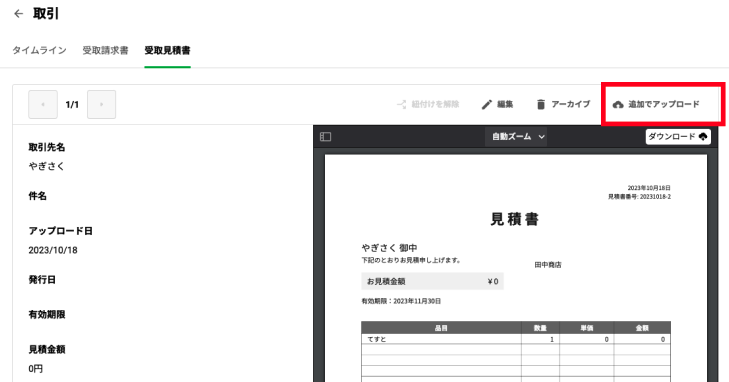The image size is (729, 382).
Task: Select the 受取見積書 tab
Action: coord(167,50)
